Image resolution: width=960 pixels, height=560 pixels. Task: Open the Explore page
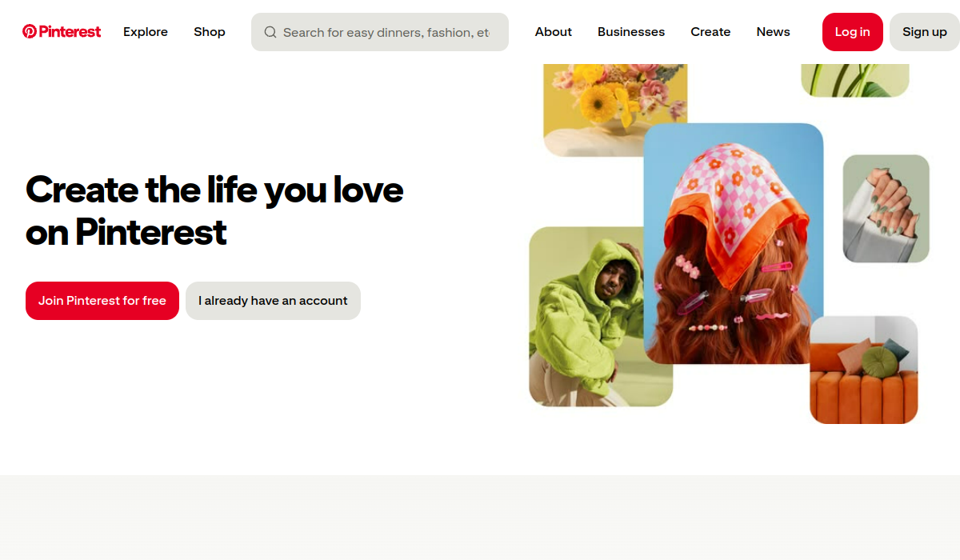146,32
